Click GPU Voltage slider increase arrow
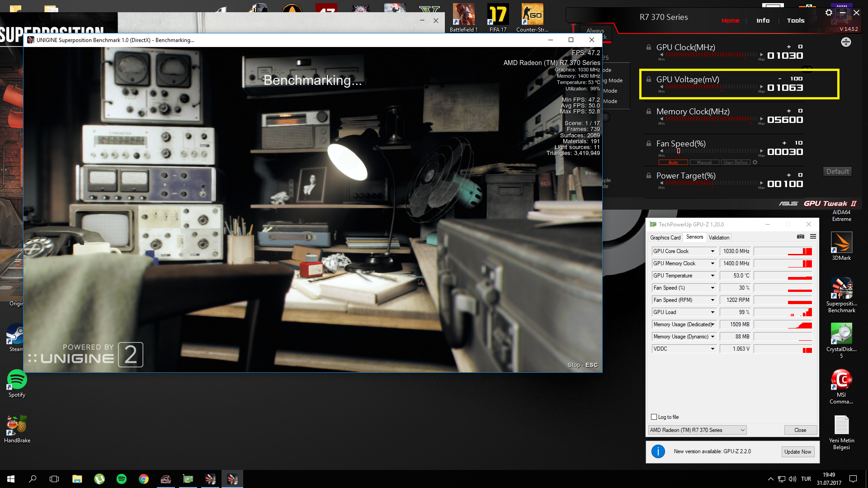 [761, 87]
